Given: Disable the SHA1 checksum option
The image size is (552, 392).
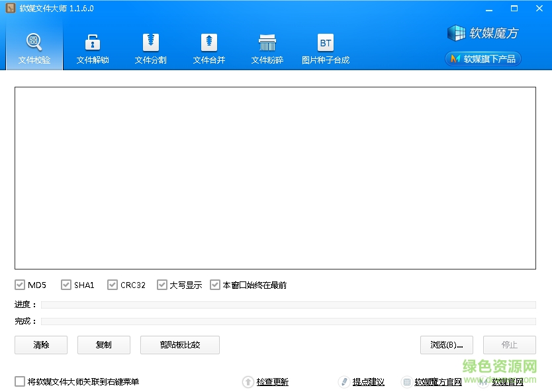Looking at the screenshot, I should coord(66,285).
